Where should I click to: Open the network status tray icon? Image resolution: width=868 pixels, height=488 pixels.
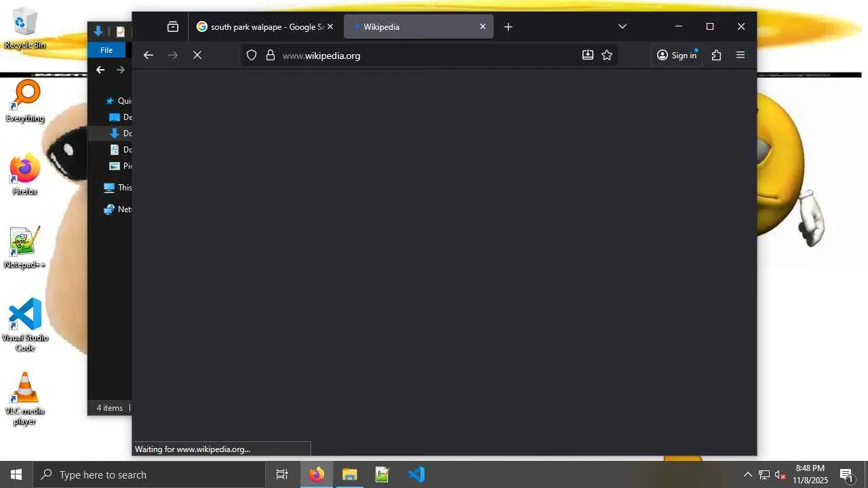764,474
